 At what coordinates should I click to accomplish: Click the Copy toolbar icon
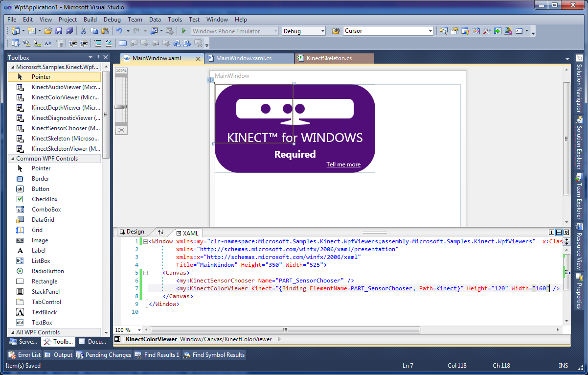tap(94, 31)
